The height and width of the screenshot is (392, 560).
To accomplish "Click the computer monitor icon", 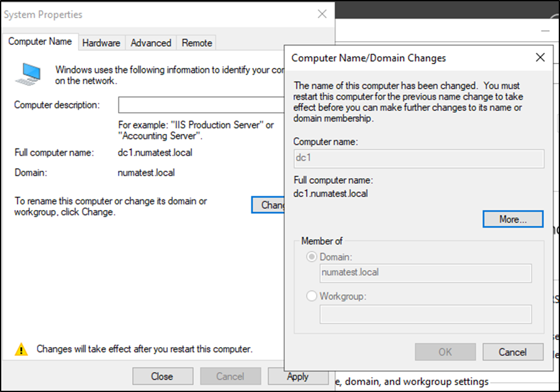I will (x=28, y=74).
